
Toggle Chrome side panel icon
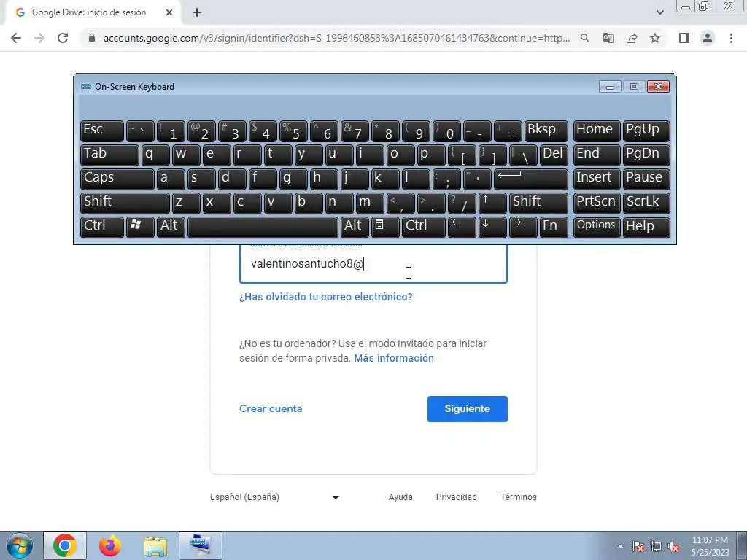pyautogui.click(x=684, y=38)
